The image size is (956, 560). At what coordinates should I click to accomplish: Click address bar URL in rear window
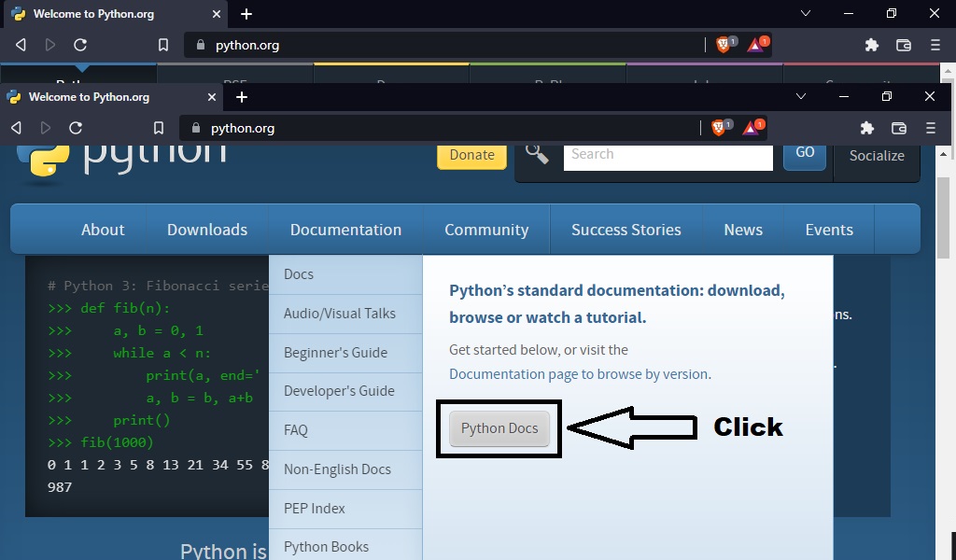247,45
